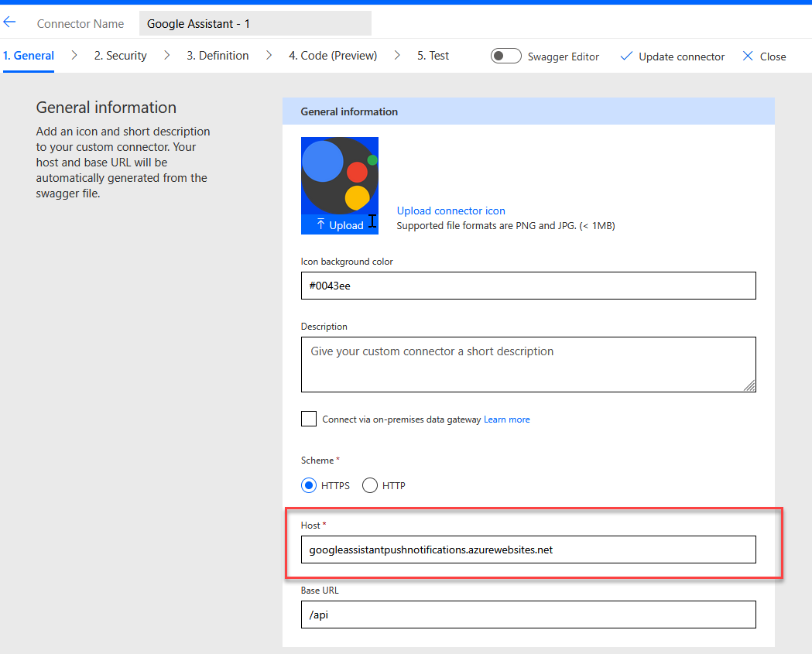Select the HTTP scheme radio button
812x654 pixels.
370,486
